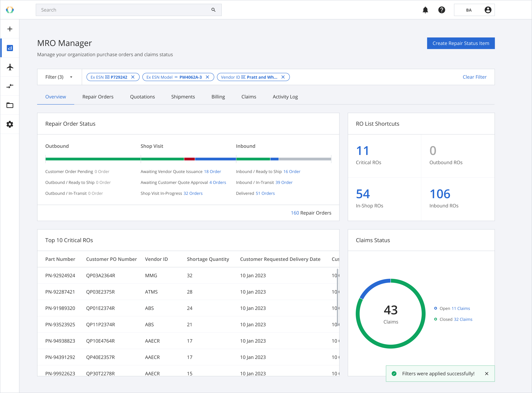Open the 51 Orders delivered link
The width and height of the screenshot is (532, 393).
(265, 193)
